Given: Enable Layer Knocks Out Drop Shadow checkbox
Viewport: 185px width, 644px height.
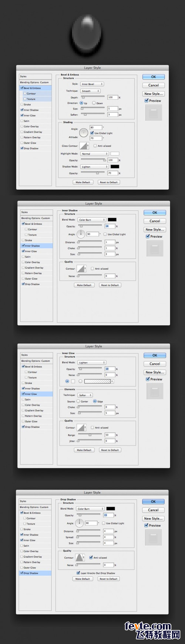Looking at the screenshot, I should coord(78,573).
